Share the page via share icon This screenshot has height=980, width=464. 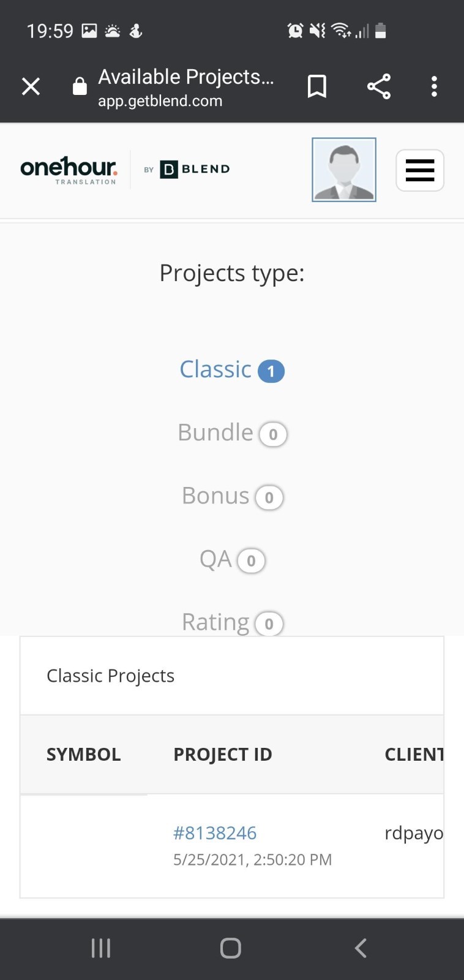pos(379,86)
